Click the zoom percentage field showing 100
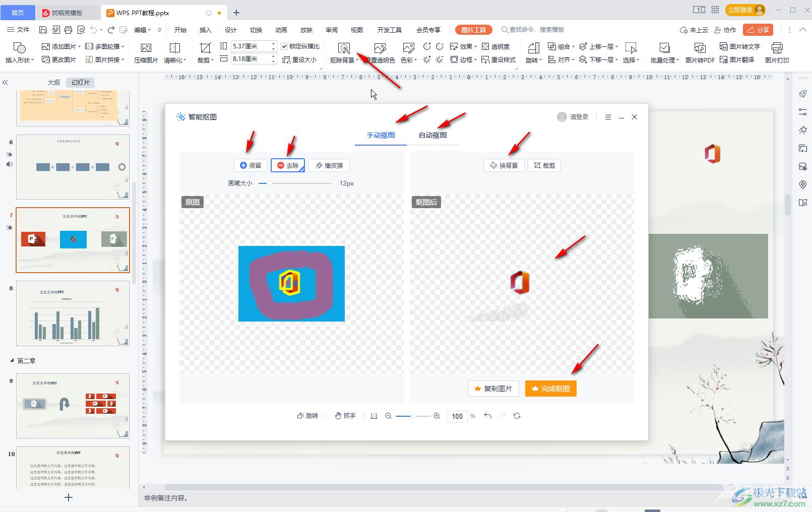The image size is (812, 512). click(x=457, y=416)
